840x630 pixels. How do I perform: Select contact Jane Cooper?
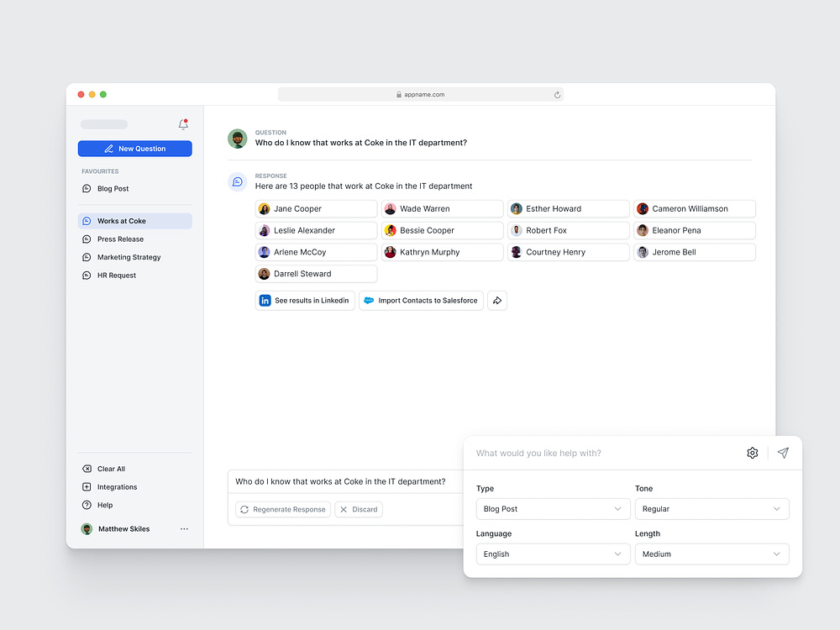click(x=316, y=209)
